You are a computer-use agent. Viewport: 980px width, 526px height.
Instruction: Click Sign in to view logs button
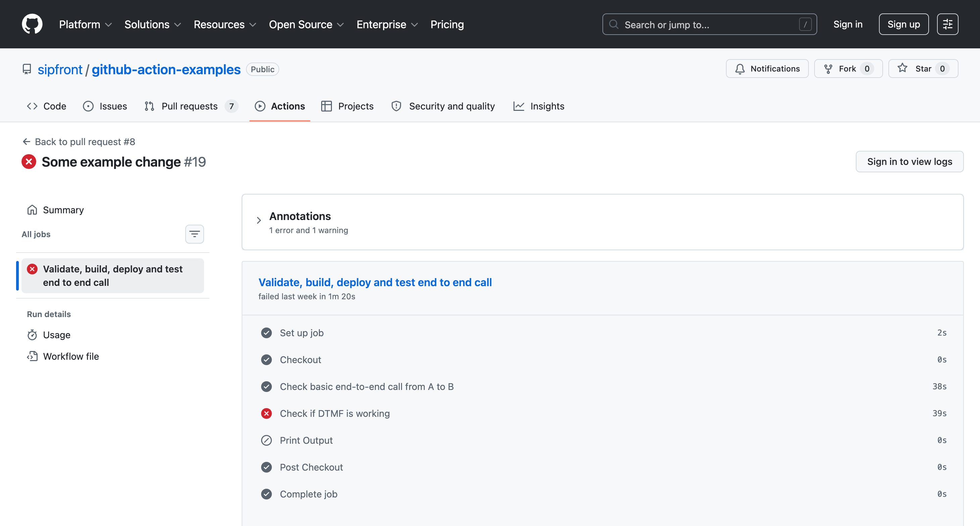point(909,162)
